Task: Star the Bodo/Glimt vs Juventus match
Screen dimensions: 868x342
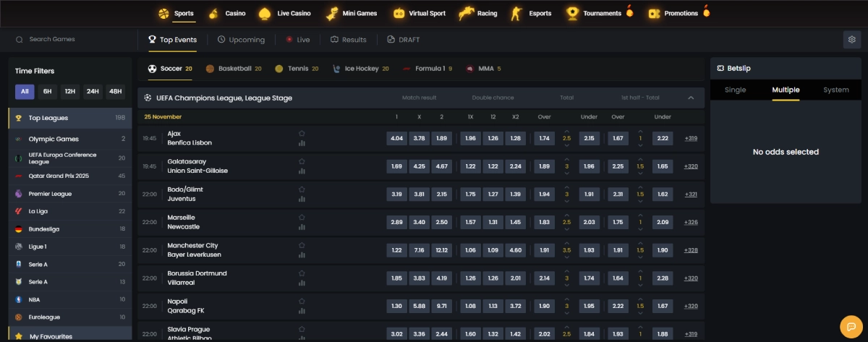Action: pyautogui.click(x=302, y=189)
